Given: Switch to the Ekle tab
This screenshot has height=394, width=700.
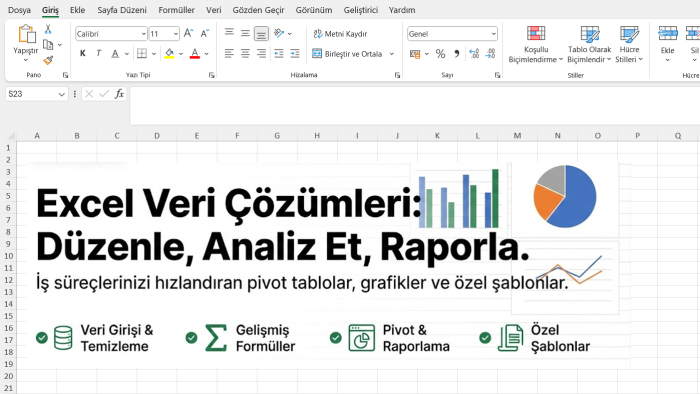Looking at the screenshot, I should (77, 10).
